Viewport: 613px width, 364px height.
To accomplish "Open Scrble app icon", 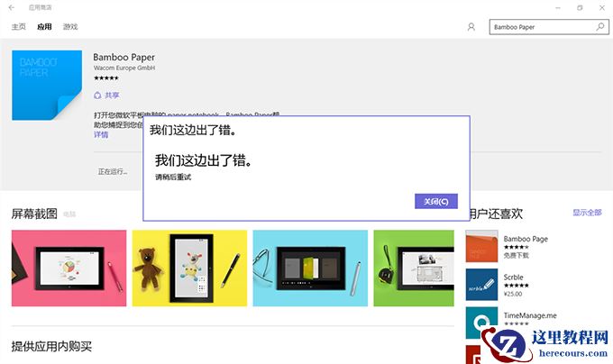I will (481, 285).
